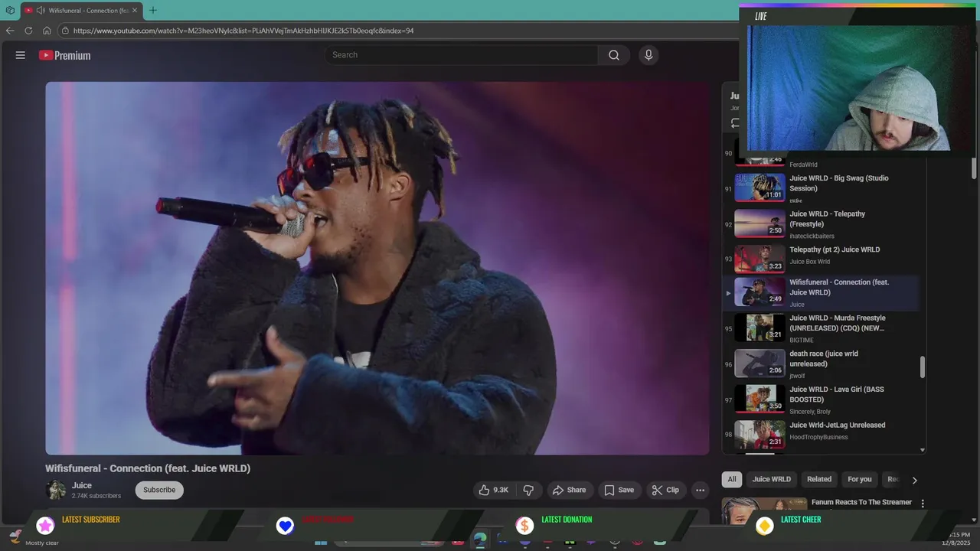980x551 pixels.
Task: Open Juice channel avatar
Action: (x=56, y=490)
